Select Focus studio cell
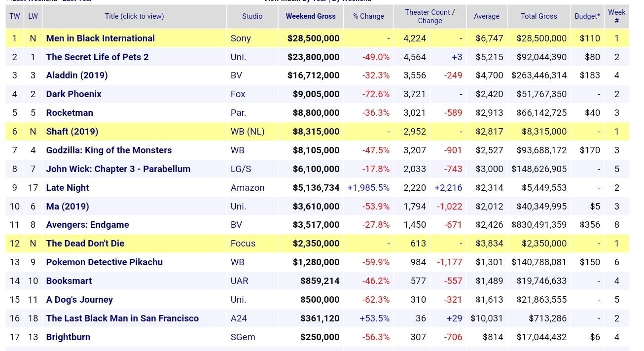644x351 pixels. coord(243,244)
